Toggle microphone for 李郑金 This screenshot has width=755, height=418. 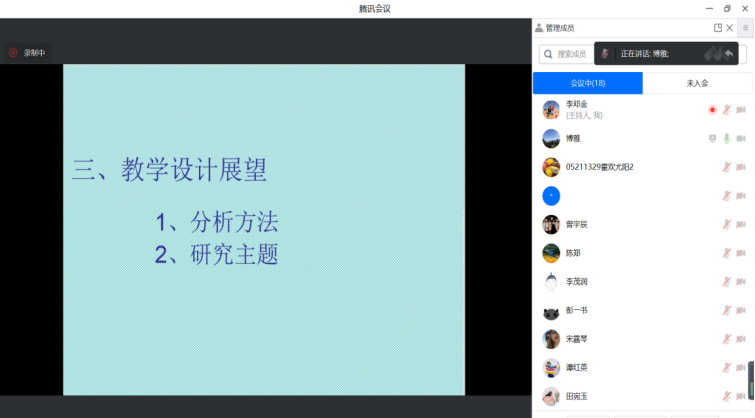pos(727,110)
